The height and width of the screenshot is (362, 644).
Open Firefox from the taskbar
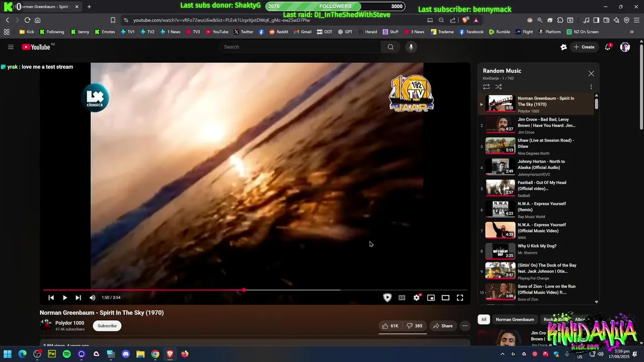(x=185, y=354)
